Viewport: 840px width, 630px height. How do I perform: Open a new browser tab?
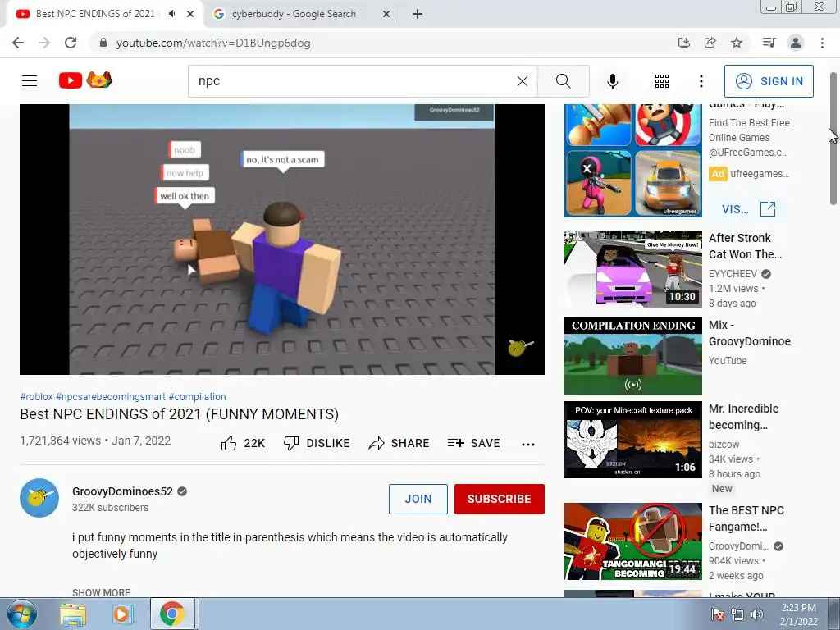tap(418, 14)
